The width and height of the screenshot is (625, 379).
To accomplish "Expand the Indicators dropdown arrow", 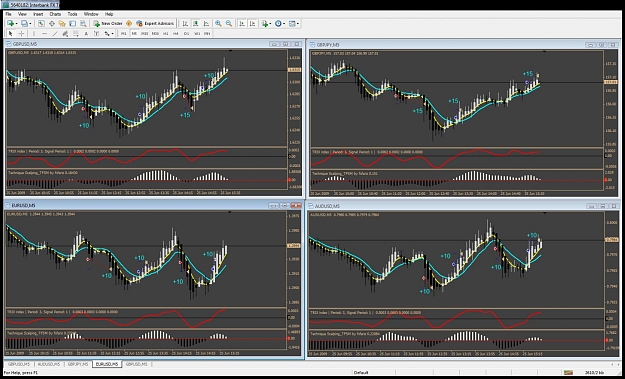I will click(x=270, y=24).
